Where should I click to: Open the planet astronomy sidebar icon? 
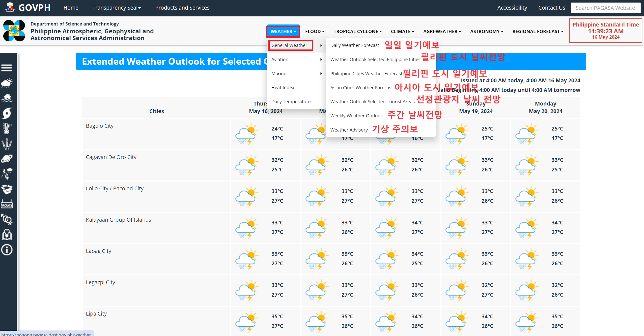coord(7,159)
